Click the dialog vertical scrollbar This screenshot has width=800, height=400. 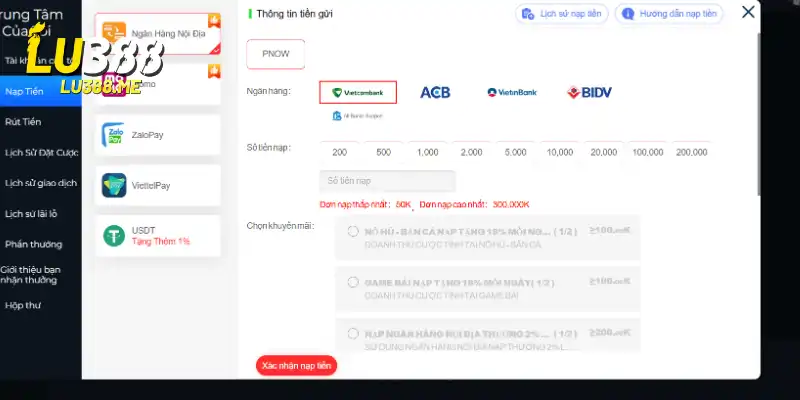[x=758, y=114]
